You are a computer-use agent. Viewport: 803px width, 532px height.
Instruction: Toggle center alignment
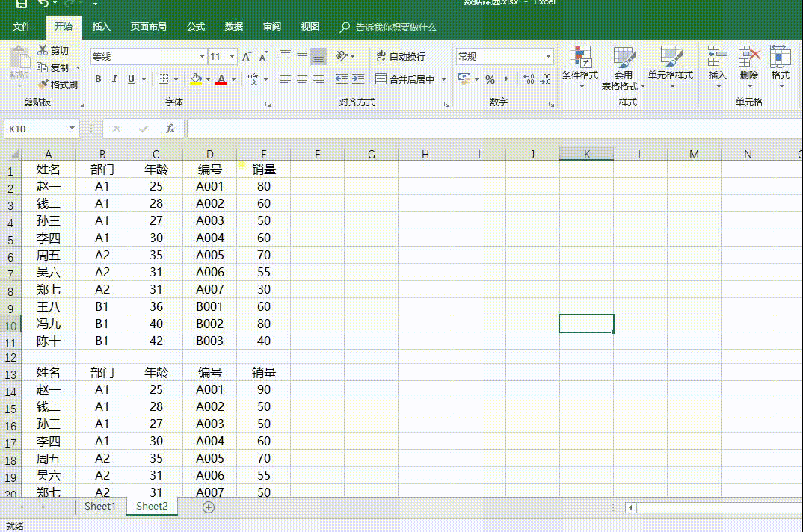(301, 77)
